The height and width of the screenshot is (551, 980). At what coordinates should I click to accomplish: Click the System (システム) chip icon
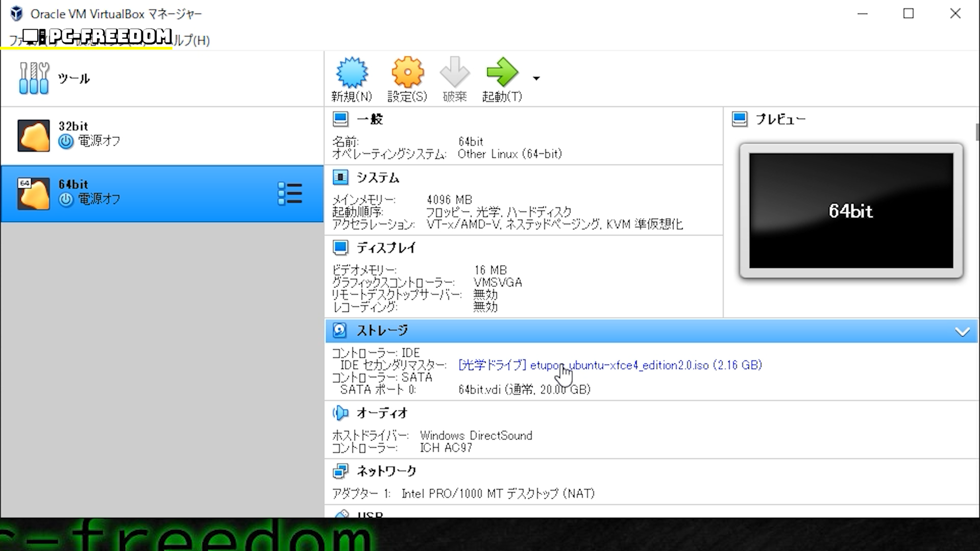(x=340, y=178)
